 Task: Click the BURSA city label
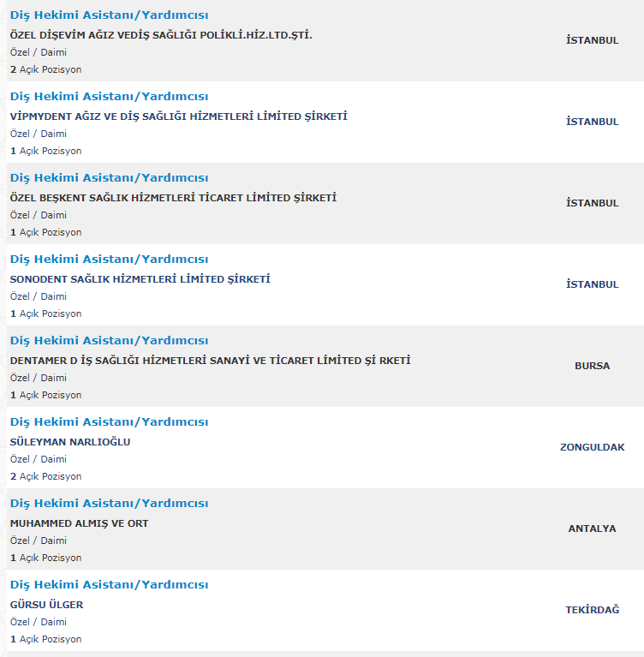[x=592, y=366]
